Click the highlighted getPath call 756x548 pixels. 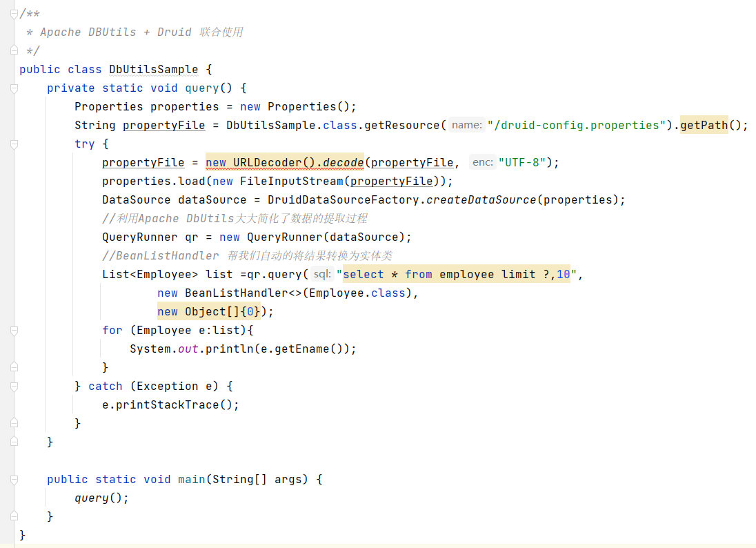pos(704,126)
